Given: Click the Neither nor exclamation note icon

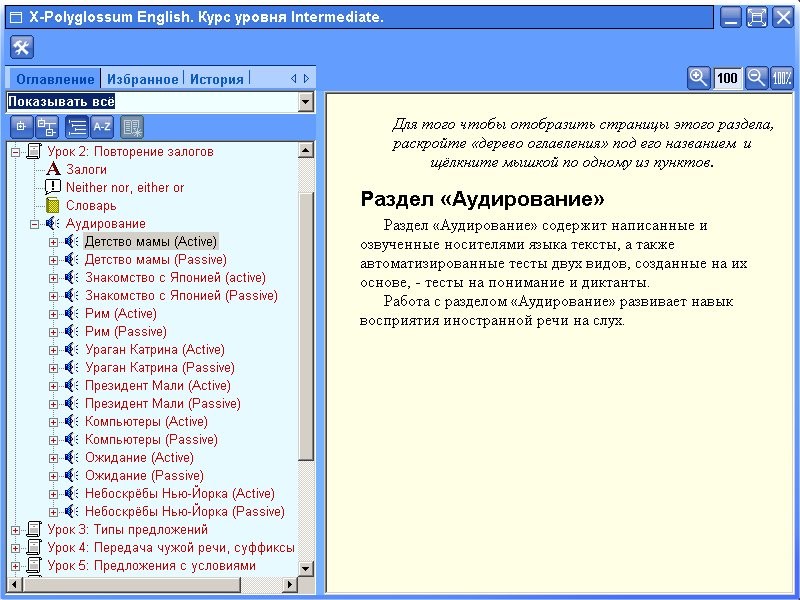Looking at the screenshot, I should (x=53, y=187).
